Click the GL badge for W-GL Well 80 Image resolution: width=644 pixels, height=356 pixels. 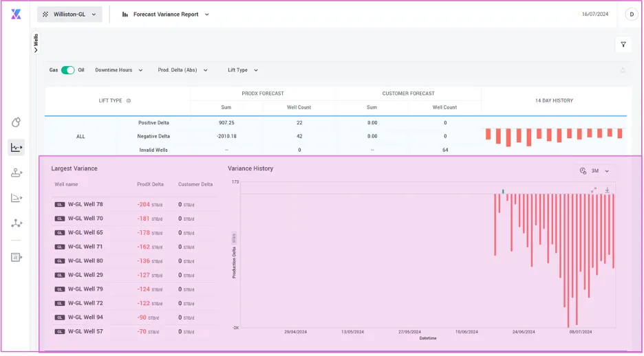coord(60,261)
